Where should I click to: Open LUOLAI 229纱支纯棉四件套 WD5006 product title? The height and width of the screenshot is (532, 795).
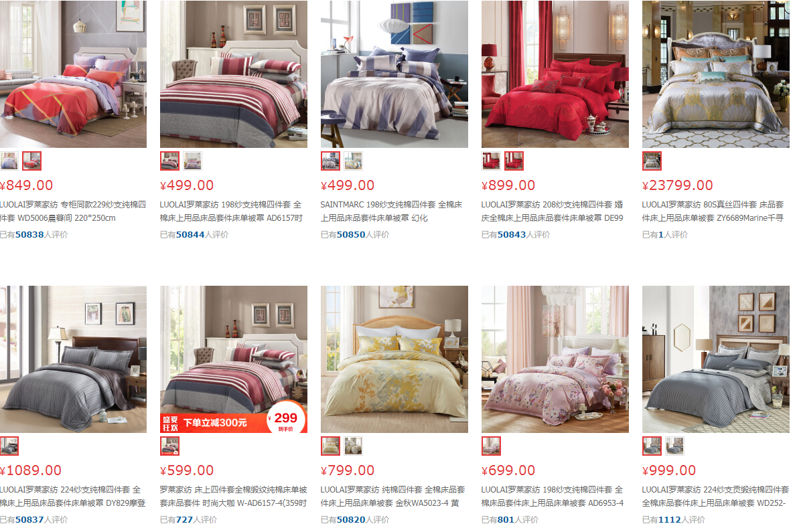coord(72,211)
